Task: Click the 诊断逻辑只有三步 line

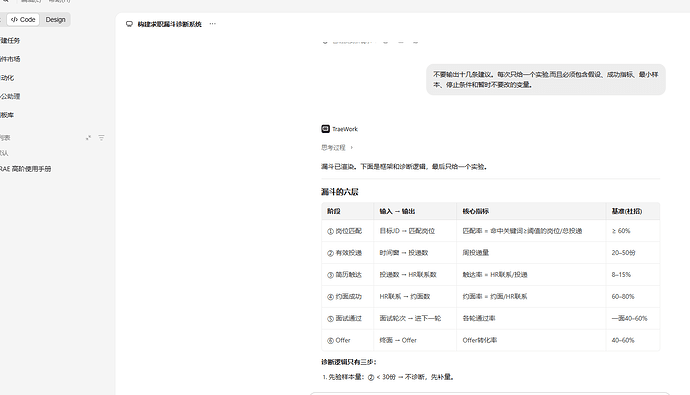Action: pos(349,362)
